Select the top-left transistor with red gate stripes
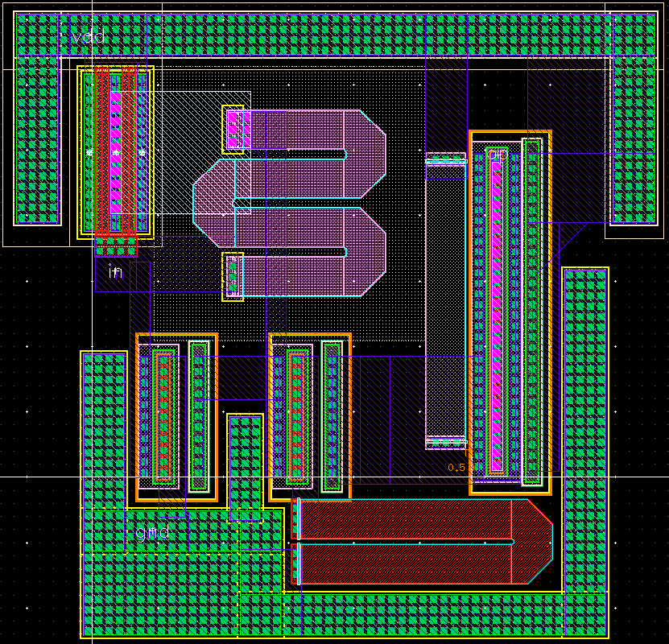 [x=115, y=153]
